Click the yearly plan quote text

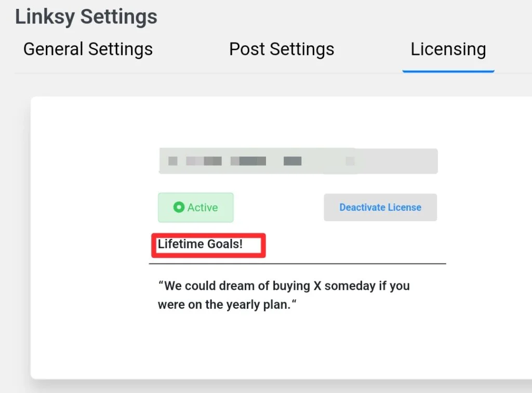click(284, 295)
